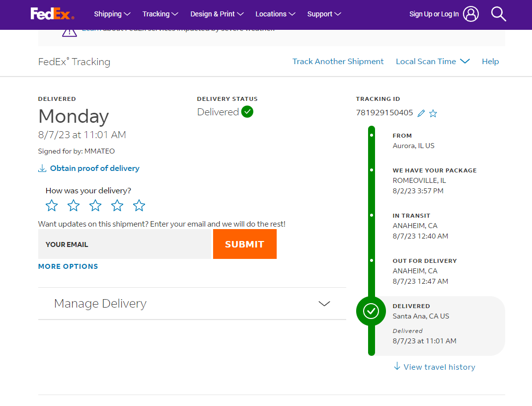Click Sign Up or Log In
Image resolution: width=532 pixels, height=406 pixels.
pyautogui.click(x=434, y=14)
